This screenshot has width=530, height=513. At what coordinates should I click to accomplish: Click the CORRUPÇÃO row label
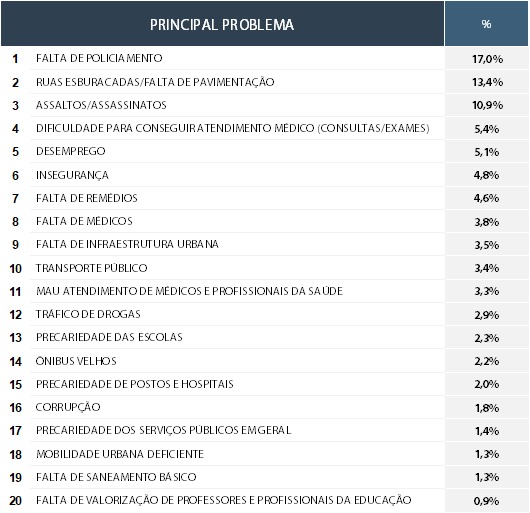point(68,407)
